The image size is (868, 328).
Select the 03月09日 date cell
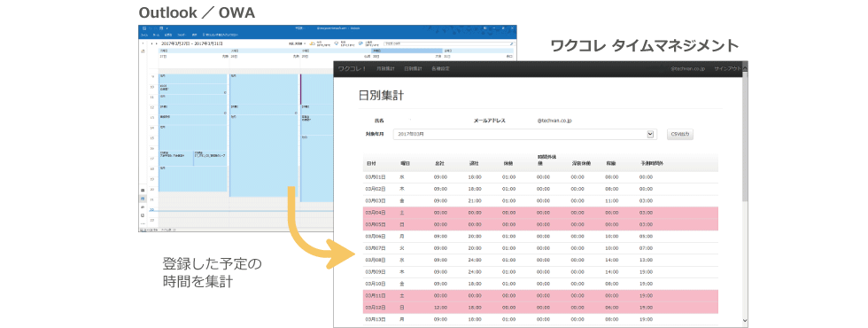[x=376, y=271]
